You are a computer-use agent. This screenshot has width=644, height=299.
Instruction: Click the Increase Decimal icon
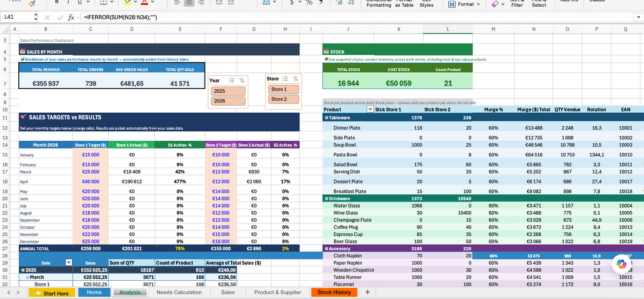coord(339,2)
